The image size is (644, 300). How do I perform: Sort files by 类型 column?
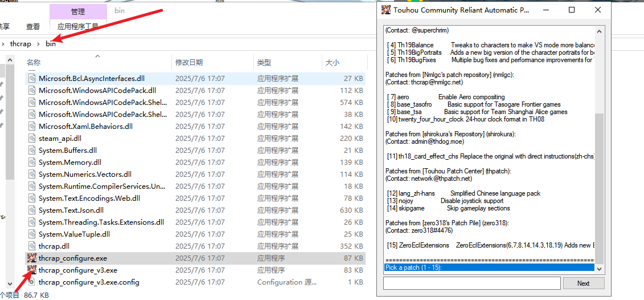point(264,63)
